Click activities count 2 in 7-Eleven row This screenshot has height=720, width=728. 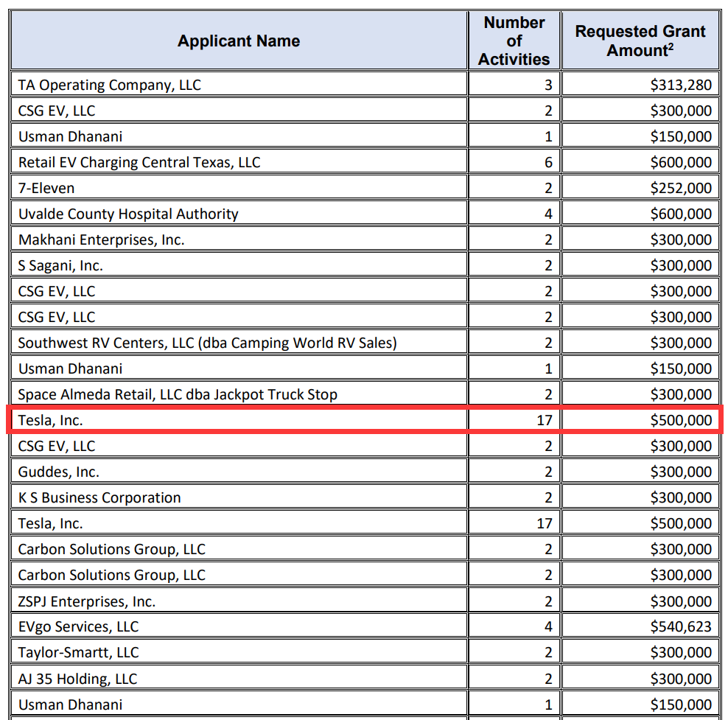pyautogui.click(x=514, y=188)
